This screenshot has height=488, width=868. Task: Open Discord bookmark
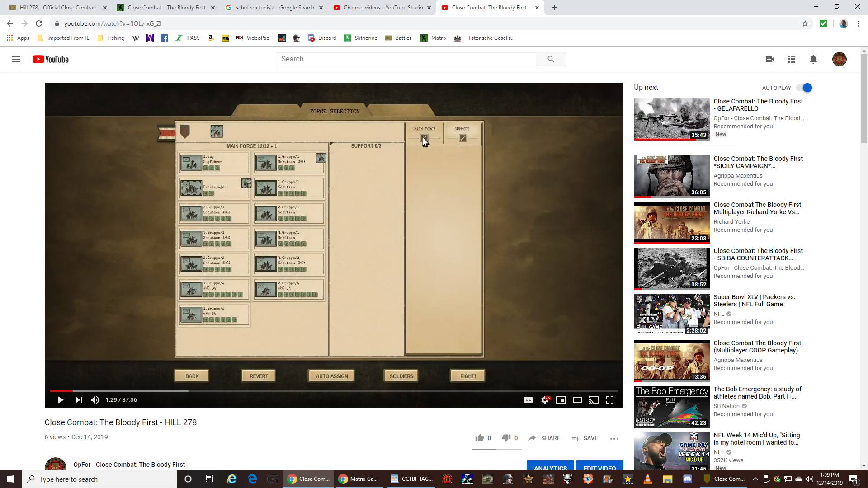[322, 38]
